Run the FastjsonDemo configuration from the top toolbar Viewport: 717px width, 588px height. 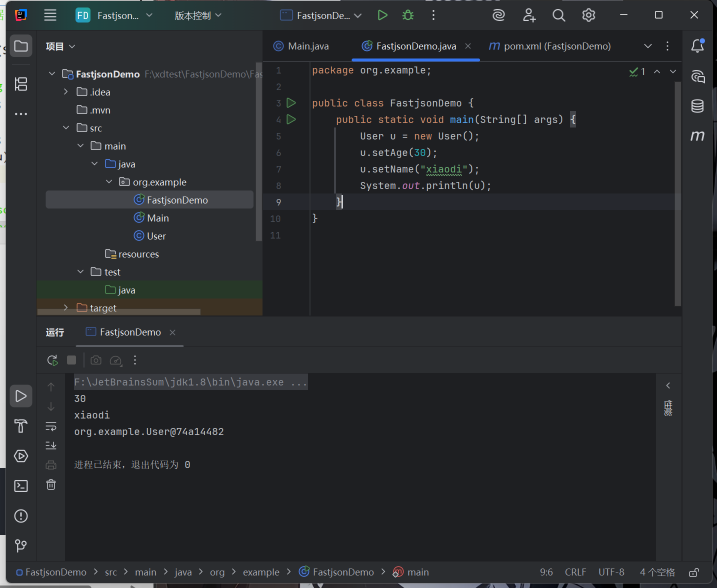click(x=382, y=15)
